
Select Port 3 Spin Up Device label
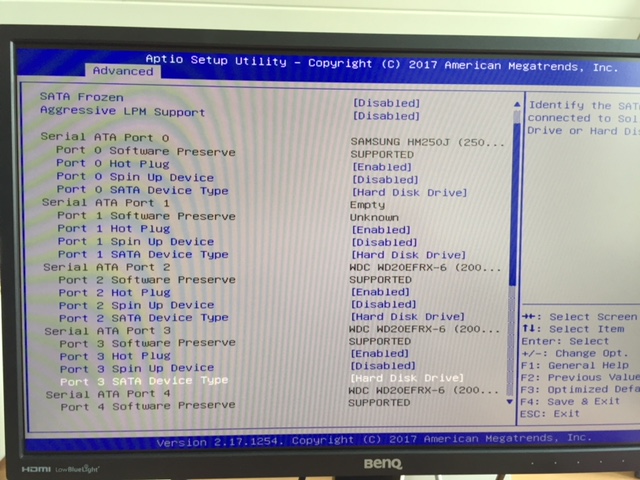click(137, 369)
